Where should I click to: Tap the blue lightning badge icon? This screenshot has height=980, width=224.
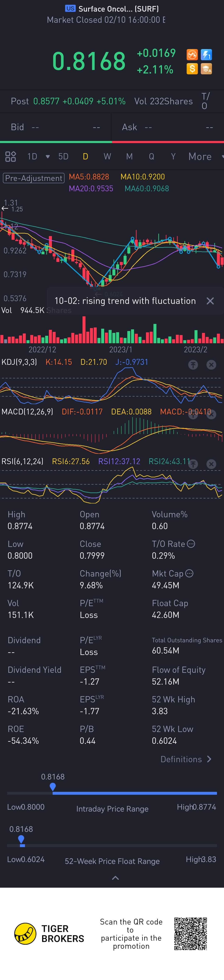pyautogui.click(x=206, y=55)
